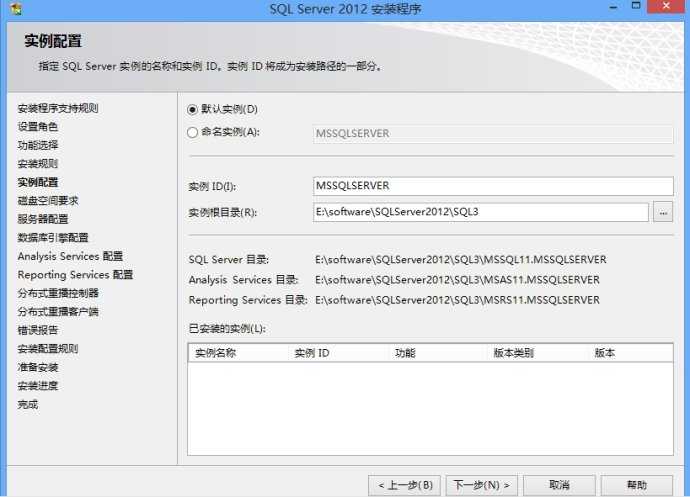Maximize the installer window

[x=636, y=6]
